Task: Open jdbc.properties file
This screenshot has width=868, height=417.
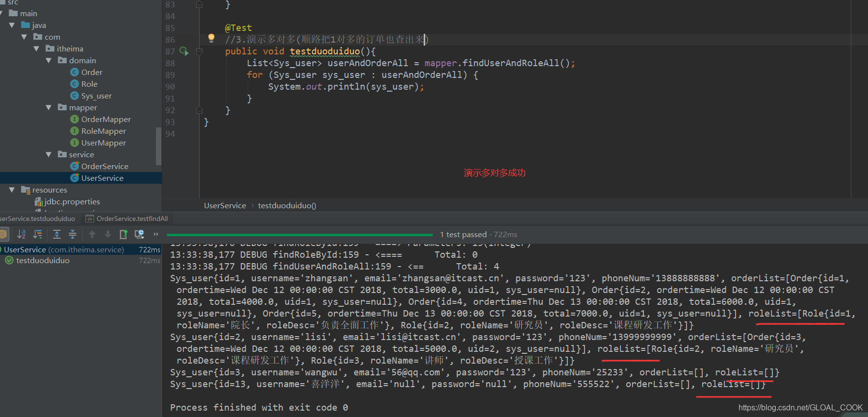Action: tap(72, 201)
